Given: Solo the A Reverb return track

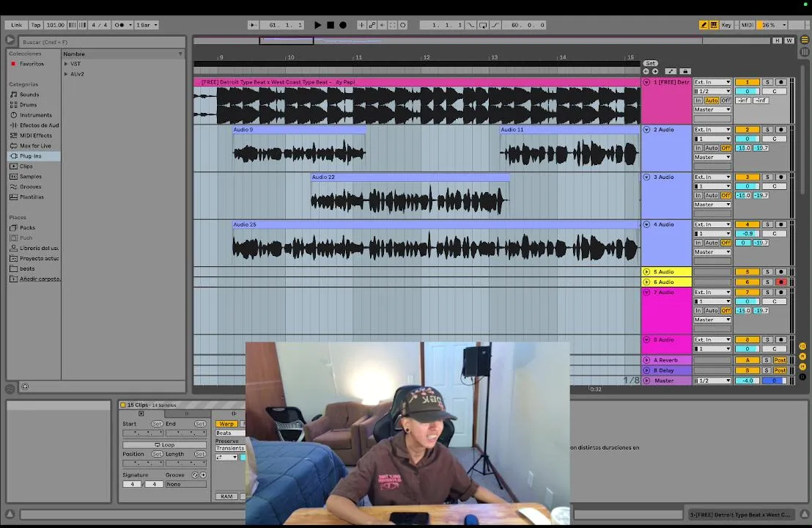Looking at the screenshot, I should (767, 360).
